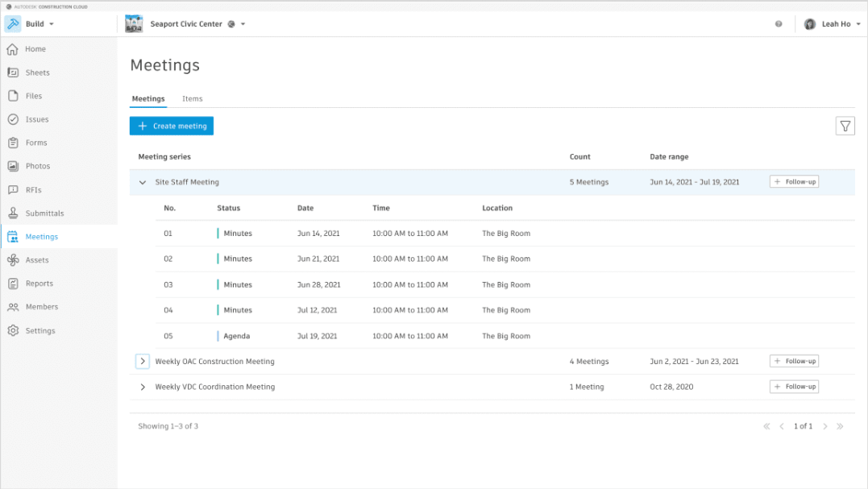Switch to the Meetings tab
Viewport: 868px width, 489px height.
148,98
